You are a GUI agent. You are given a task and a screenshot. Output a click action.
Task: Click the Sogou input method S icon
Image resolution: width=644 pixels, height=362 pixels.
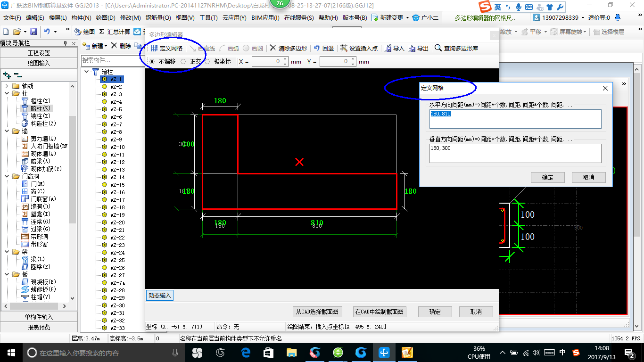tap(486, 7)
